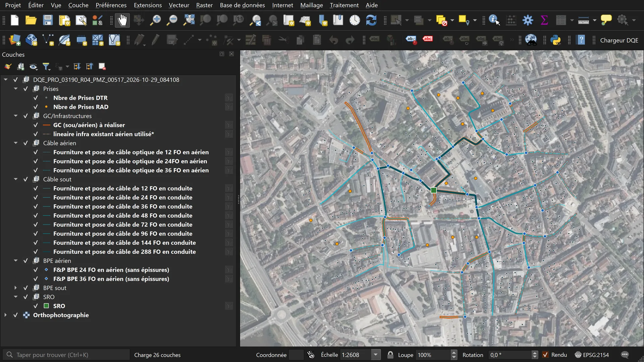Open the Python console icon
644x362 pixels.
click(555, 40)
